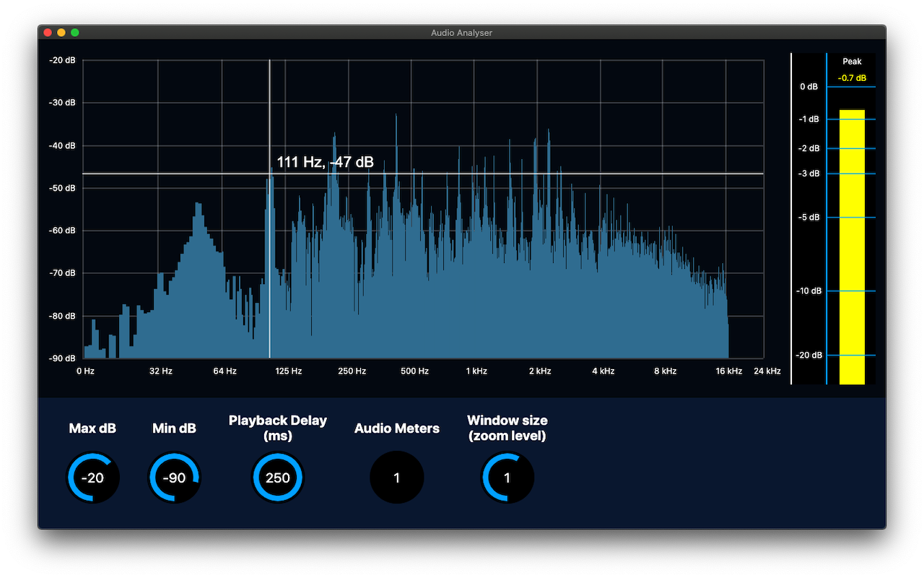Screen dimensions: 924x578
Task: Click the Min dB knob showing -90
Action: (174, 478)
